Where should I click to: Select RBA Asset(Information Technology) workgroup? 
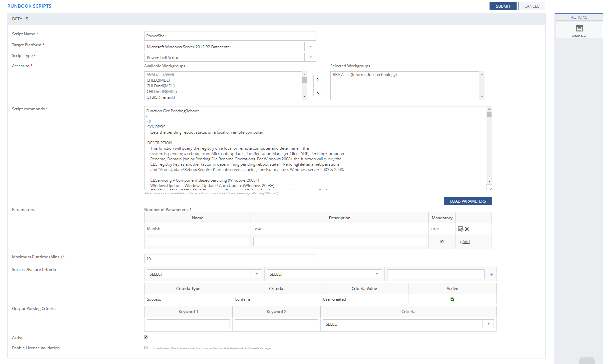click(x=364, y=75)
